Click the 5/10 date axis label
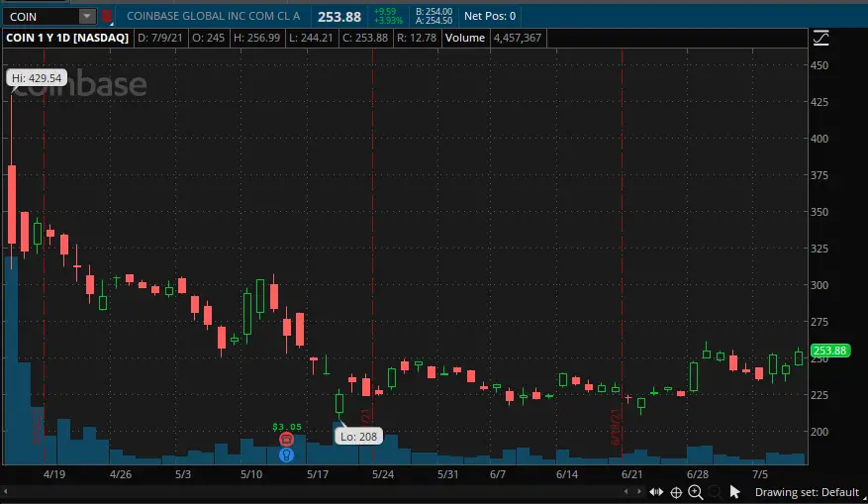 (x=251, y=474)
